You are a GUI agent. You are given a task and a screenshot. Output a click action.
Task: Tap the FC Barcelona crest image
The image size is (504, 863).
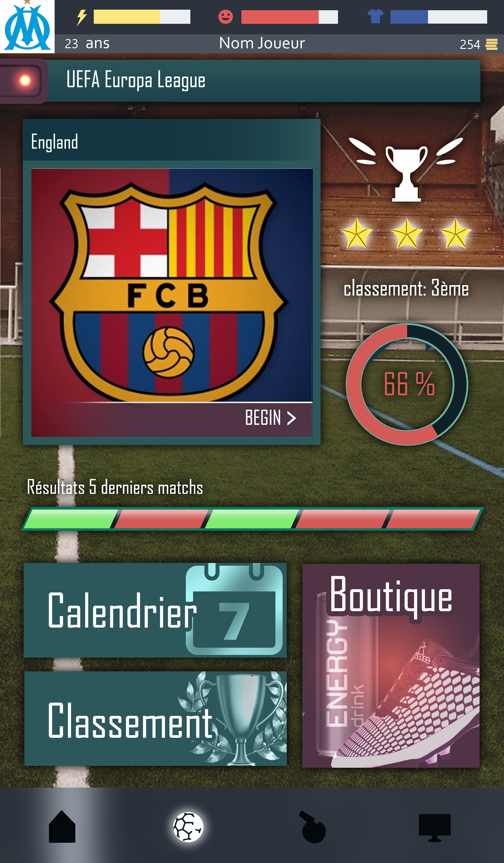pos(171,285)
